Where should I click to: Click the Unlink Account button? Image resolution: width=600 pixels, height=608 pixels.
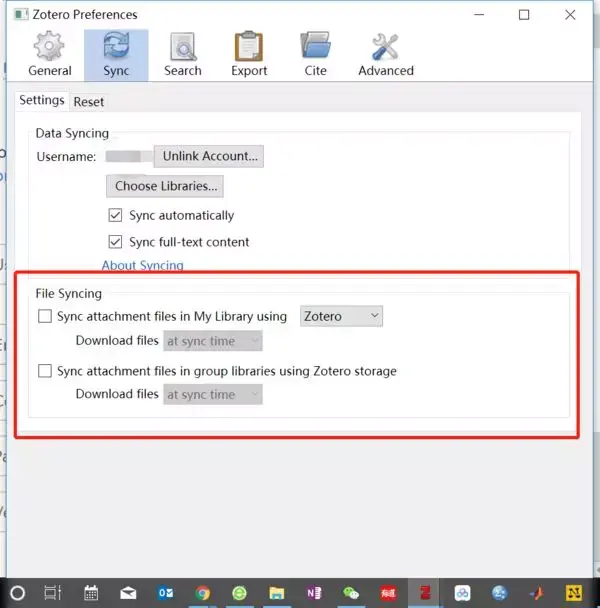click(x=209, y=156)
